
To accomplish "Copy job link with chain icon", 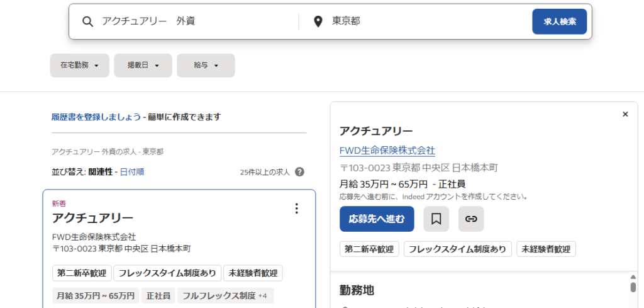I will pos(471,219).
